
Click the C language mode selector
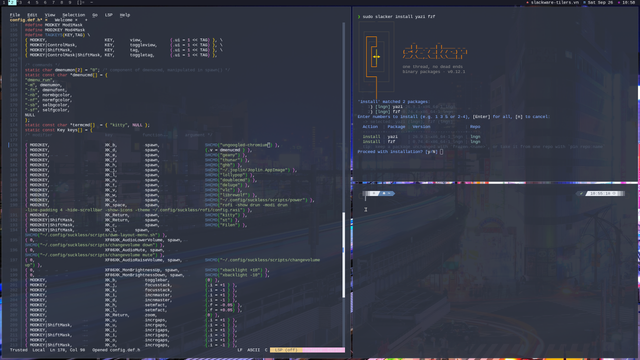point(266,350)
